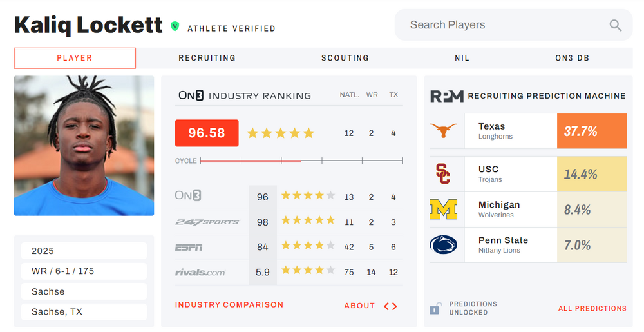644x332 pixels.
Task: Open the Scouting tab
Action: point(345,58)
